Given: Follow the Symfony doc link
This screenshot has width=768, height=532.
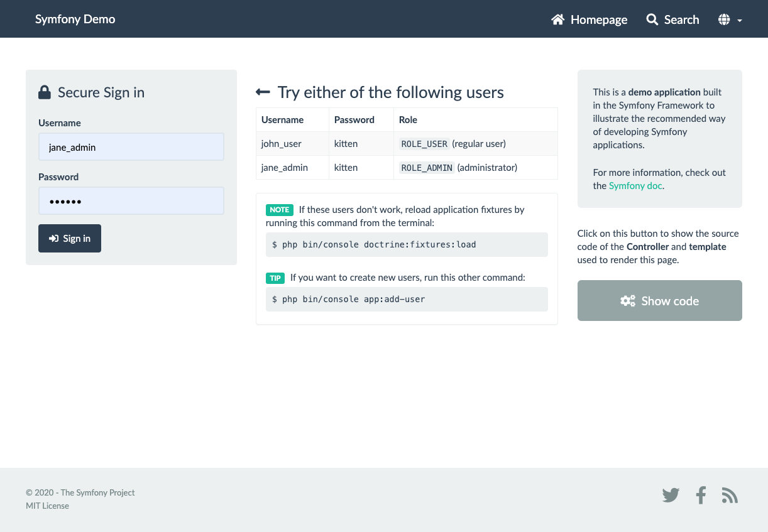Looking at the screenshot, I should (635, 185).
